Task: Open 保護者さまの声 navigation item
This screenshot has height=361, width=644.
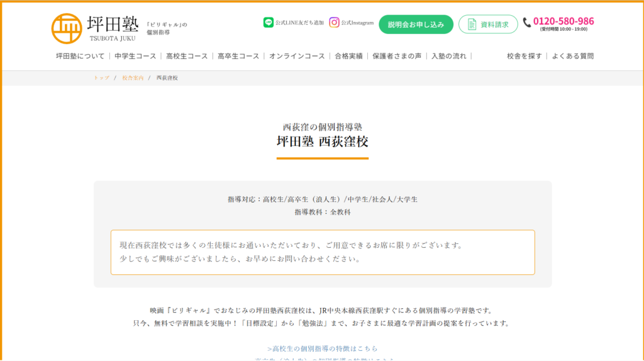Action: click(x=397, y=56)
